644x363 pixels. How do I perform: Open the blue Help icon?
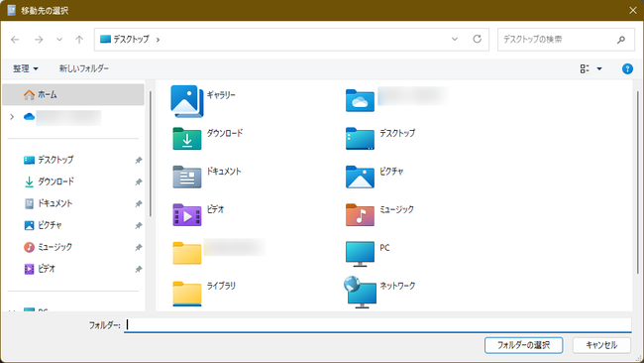click(627, 68)
